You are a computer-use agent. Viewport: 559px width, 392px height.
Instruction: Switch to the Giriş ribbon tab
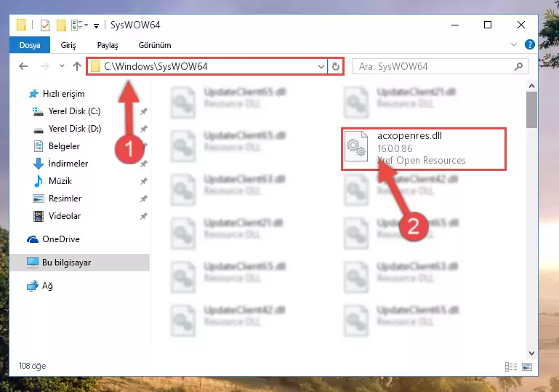point(68,45)
